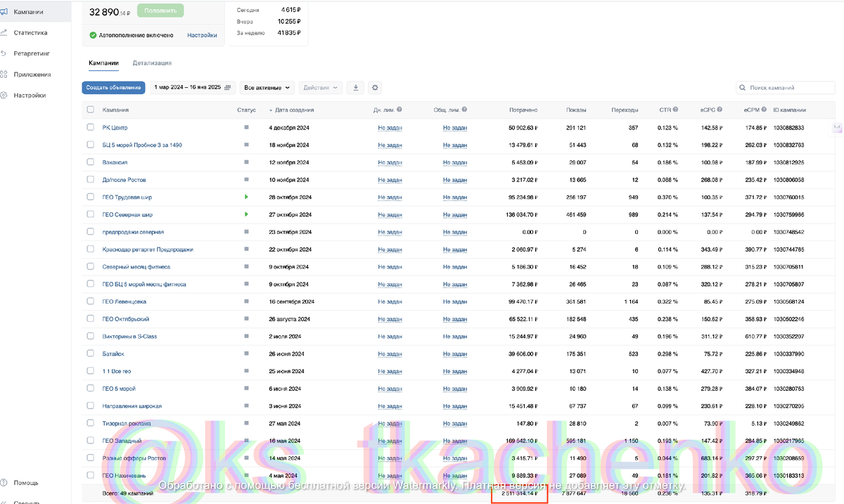Click the 136 034.70 ₽ spent value
This screenshot has width=844, height=504.
(x=522, y=214)
